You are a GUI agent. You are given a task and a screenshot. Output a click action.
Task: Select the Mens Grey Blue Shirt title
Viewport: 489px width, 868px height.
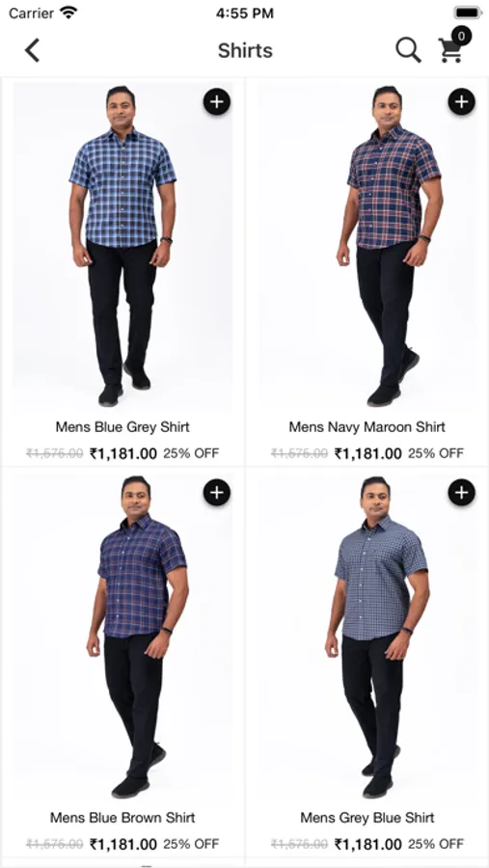coord(367,817)
